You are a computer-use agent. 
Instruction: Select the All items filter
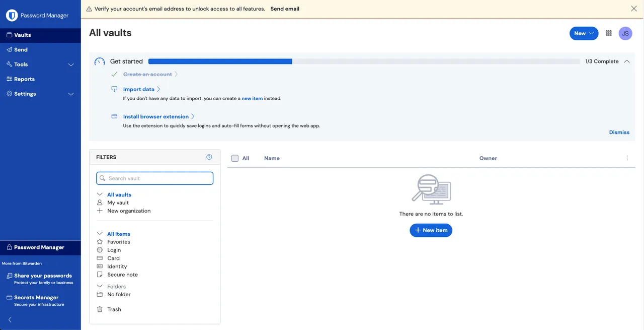[x=119, y=234]
